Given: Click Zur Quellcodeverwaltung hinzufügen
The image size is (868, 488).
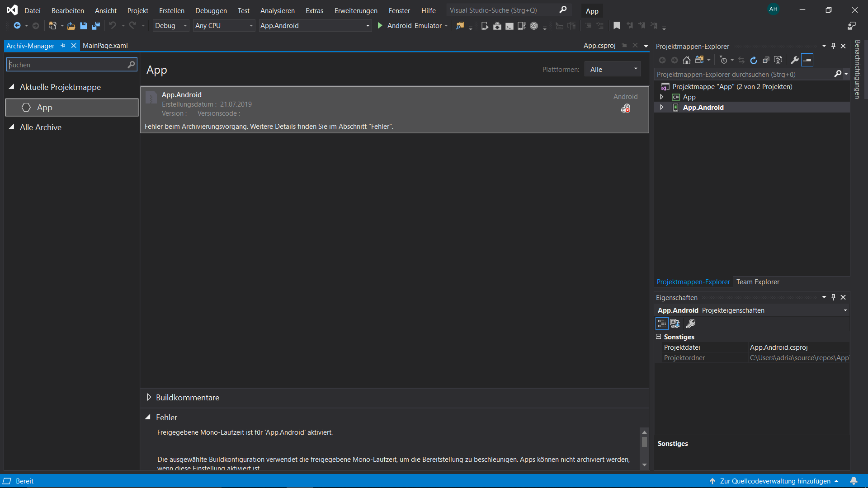Looking at the screenshot, I should [775, 481].
